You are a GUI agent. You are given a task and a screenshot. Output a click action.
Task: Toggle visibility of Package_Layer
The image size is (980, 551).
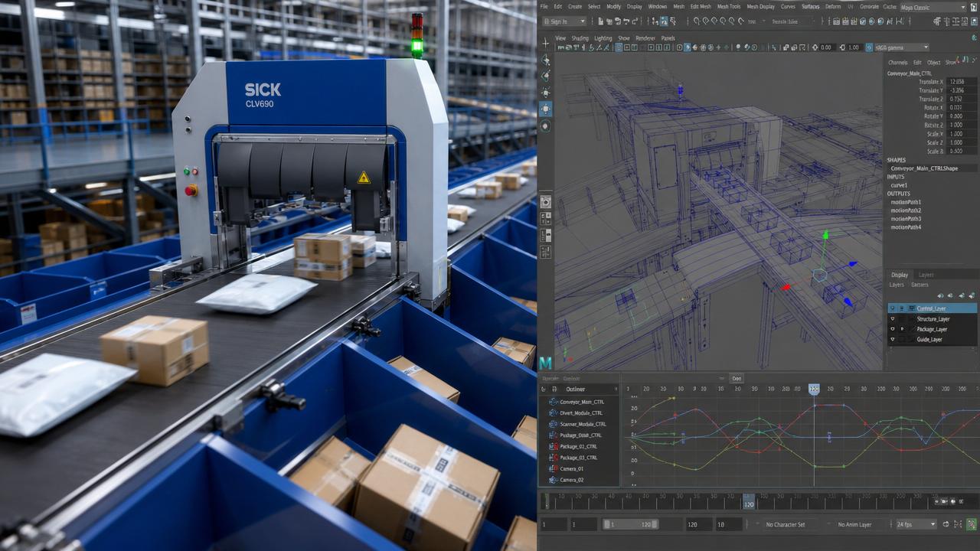[893, 329]
